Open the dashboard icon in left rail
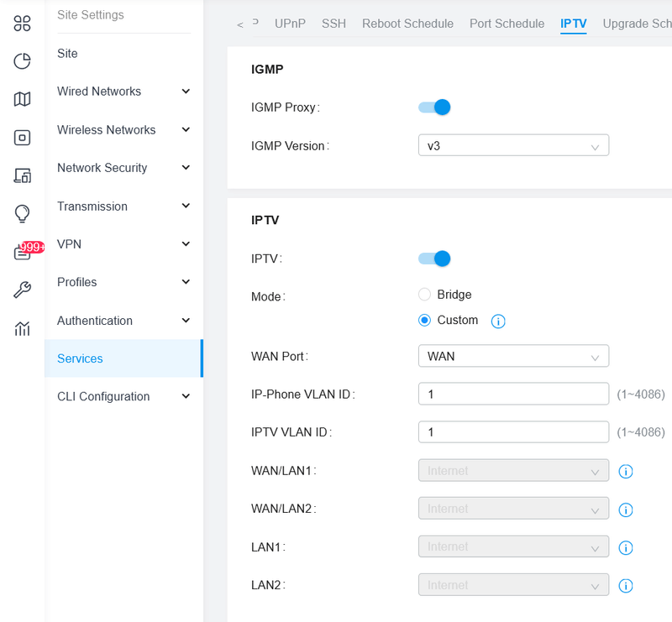This screenshot has height=622, width=672. (23, 23)
